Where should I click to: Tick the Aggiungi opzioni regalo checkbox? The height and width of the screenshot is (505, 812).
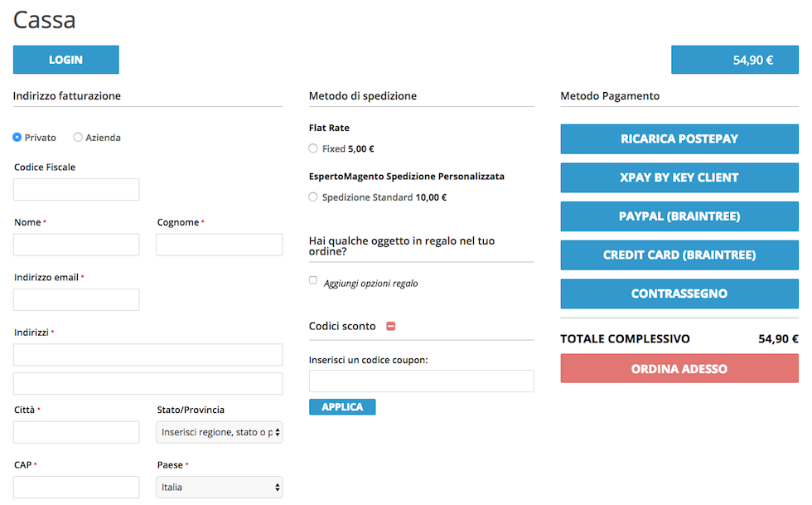point(313,280)
